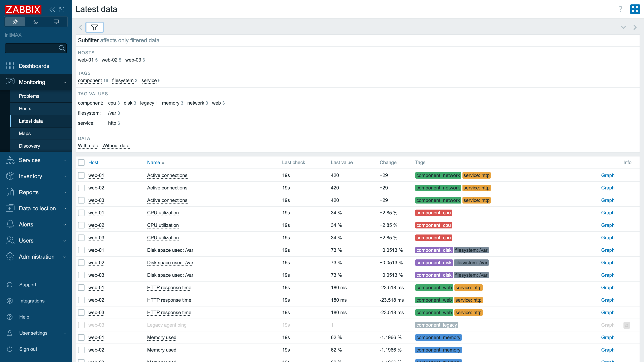
Task: Select web-03 Disk space used checkbox
Action: coord(81,275)
